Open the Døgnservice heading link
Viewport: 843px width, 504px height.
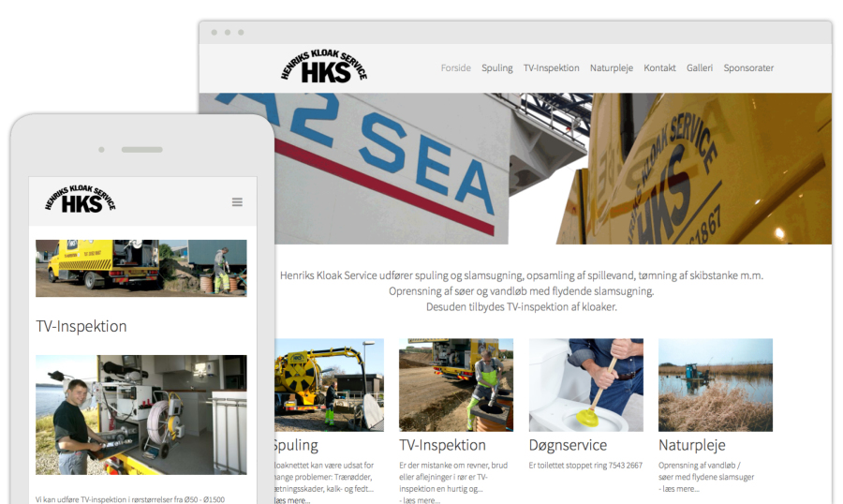pos(568,445)
